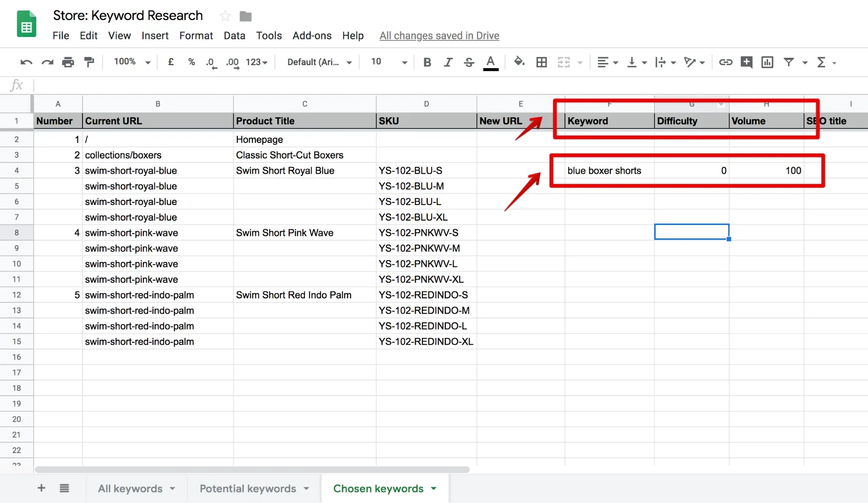Image resolution: width=868 pixels, height=503 pixels.
Task: Click the undo arrow icon
Action: pyautogui.click(x=26, y=62)
